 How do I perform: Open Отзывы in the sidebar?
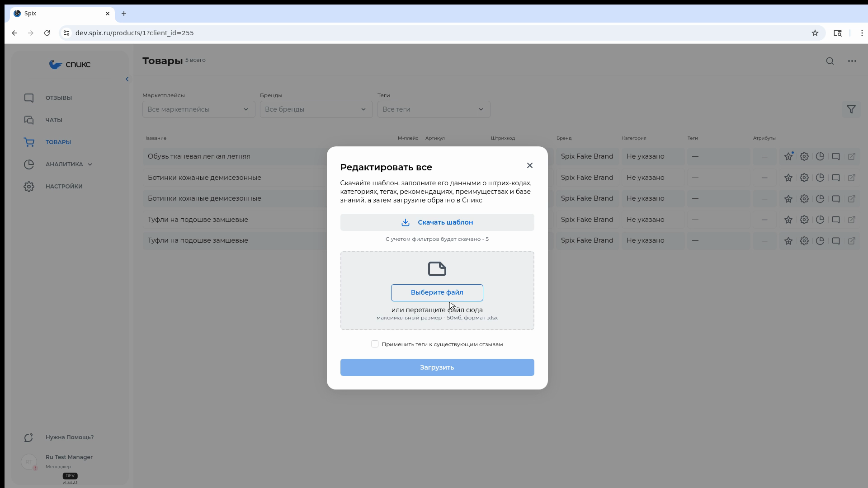pos(58,98)
